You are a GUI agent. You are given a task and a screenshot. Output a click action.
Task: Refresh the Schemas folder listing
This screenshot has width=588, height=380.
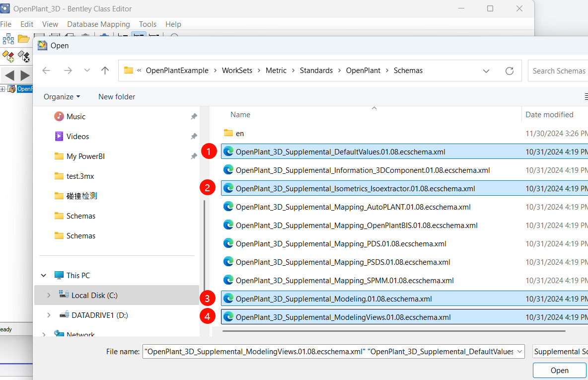[509, 71]
